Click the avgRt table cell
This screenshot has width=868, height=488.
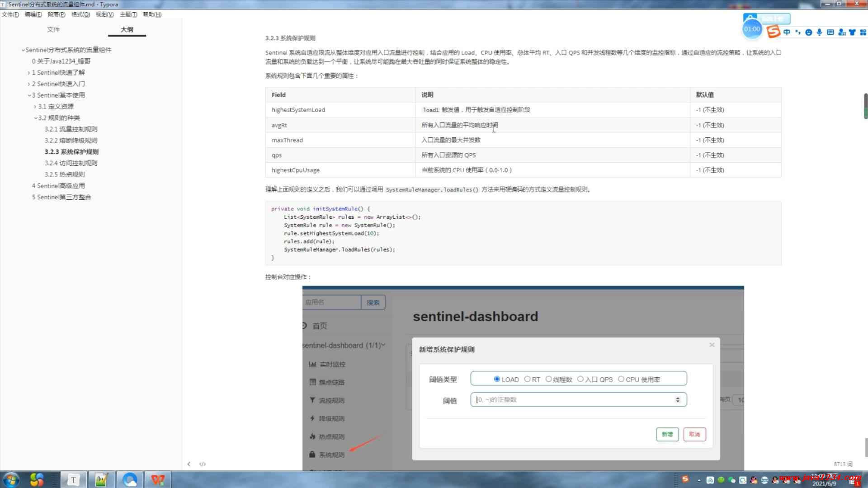coord(340,125)
